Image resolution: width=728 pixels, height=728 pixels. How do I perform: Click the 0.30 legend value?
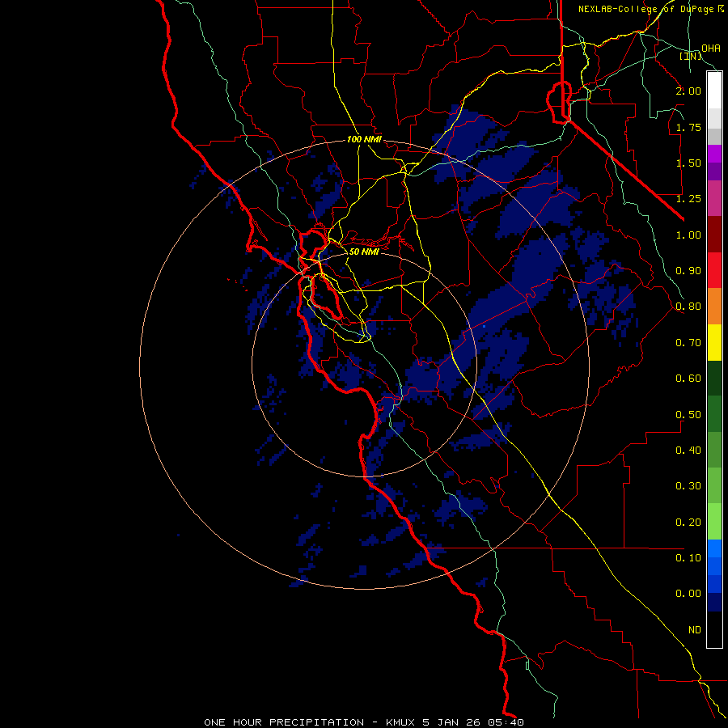point(688,486)
